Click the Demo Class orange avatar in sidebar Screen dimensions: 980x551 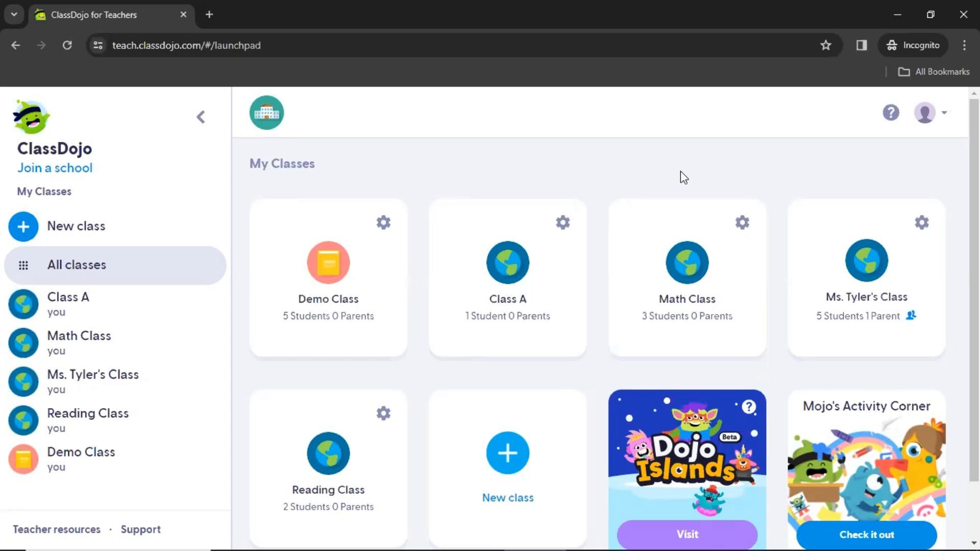[23, 459]
